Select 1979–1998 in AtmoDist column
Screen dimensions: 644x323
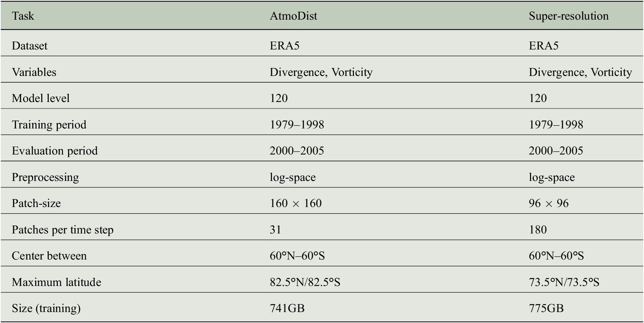[297, 125]
